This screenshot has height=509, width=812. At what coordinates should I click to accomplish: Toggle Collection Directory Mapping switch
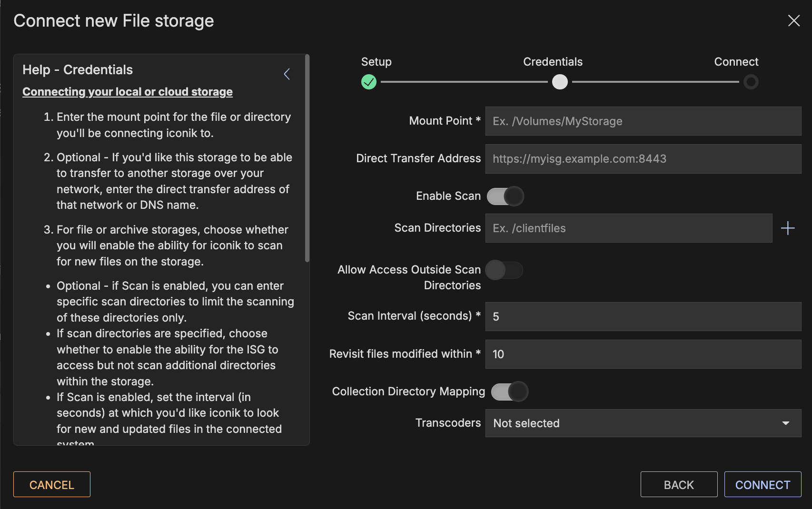click(509, 392)
